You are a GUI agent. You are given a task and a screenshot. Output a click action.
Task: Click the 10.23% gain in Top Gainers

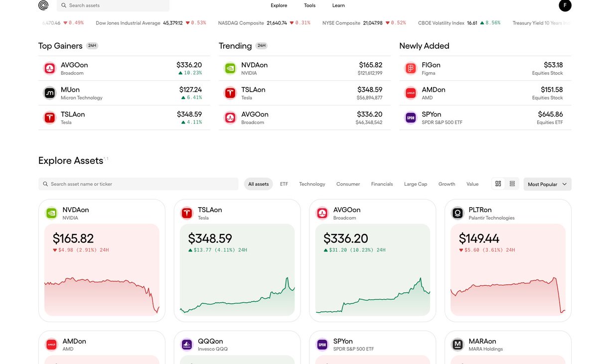(190, 73)
